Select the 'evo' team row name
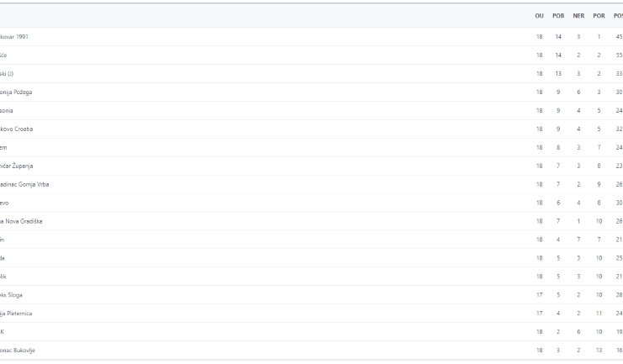This screenshot has width=623, height=364. [x=4, y=203]
